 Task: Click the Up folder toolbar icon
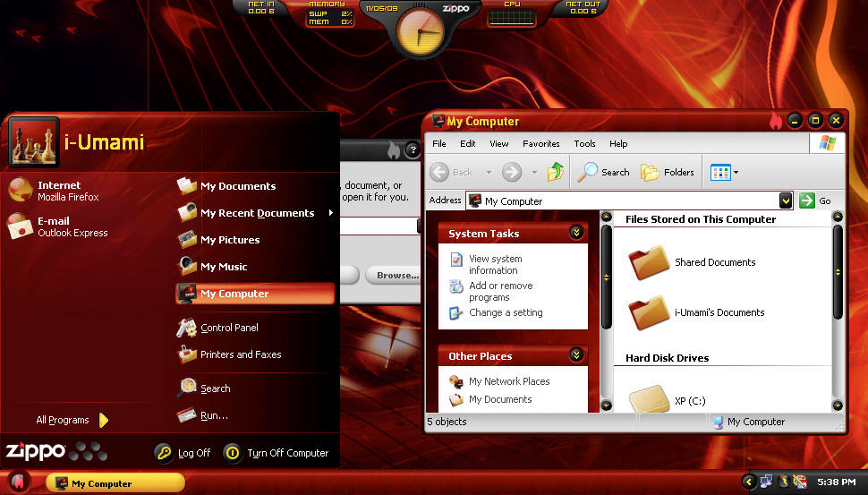point(556,172)
